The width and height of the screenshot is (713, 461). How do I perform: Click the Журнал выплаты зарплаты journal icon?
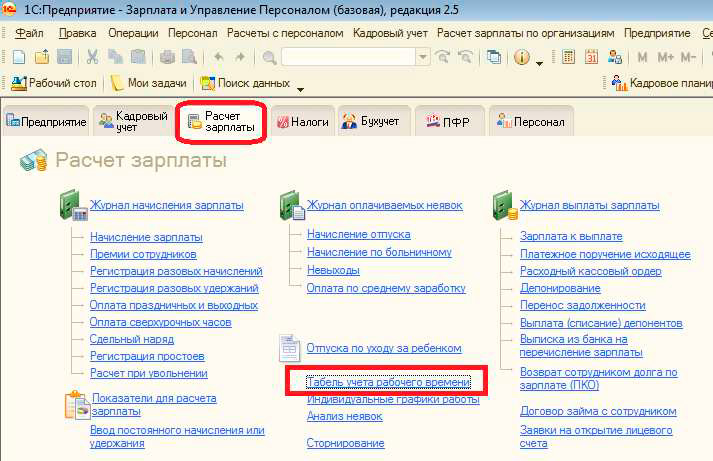pos(505,206)
